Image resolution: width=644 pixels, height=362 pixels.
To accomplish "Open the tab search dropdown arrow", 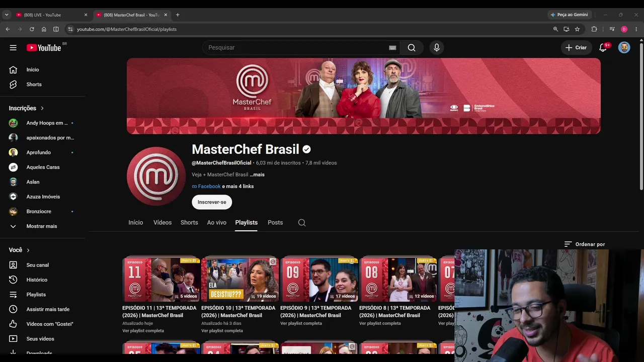I will pos(7,15).
